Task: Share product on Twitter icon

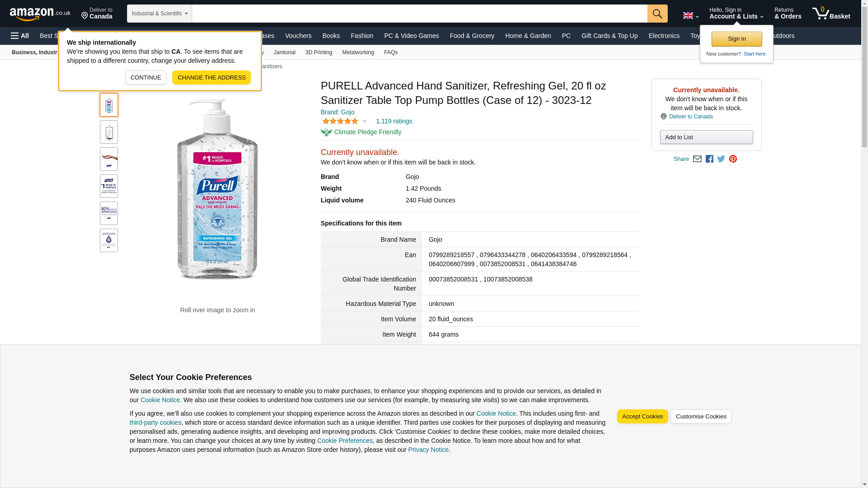Action: point(721,159)
